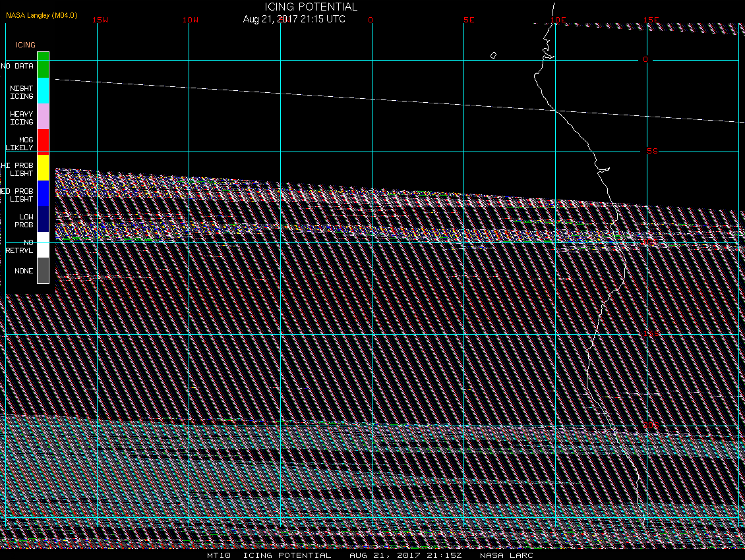
Task: Click the 15E longitude label
Action: [x=651, y=20]
